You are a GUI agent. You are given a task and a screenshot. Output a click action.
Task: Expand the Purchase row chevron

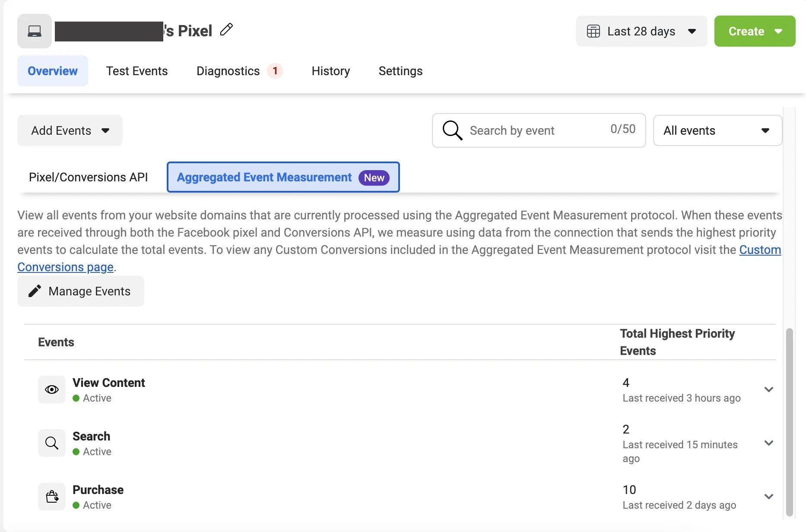coord(768,497)
